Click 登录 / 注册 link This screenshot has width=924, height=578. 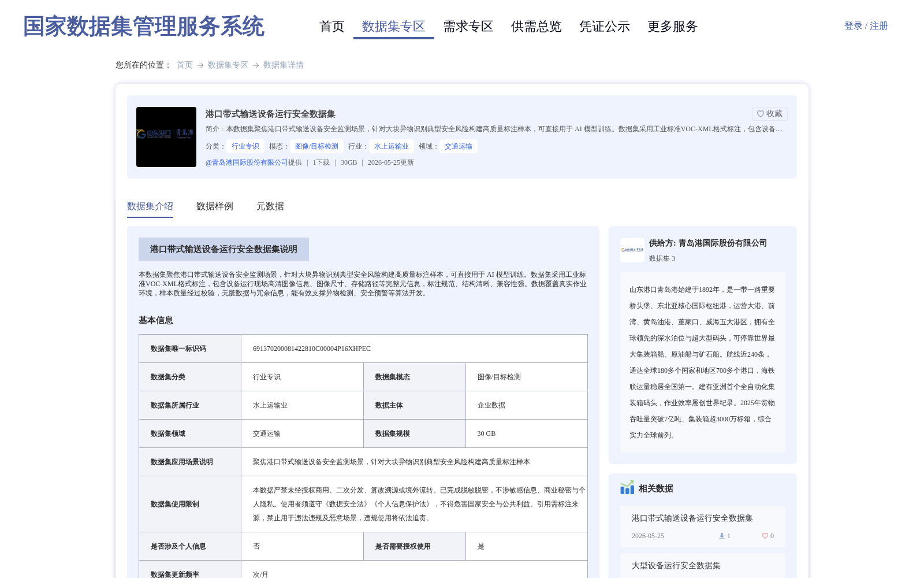866,26
